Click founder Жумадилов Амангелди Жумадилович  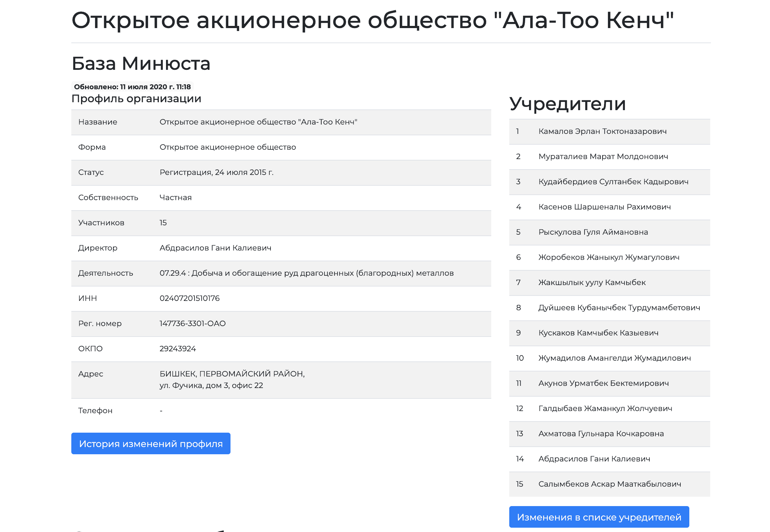coord(614,358)
